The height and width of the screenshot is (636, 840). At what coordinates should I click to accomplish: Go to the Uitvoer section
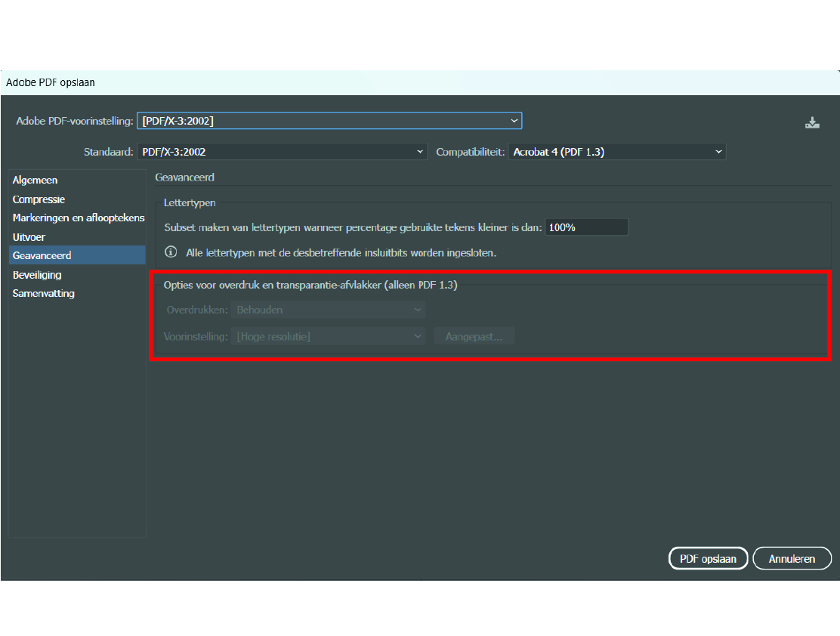[x=29, y=237]
